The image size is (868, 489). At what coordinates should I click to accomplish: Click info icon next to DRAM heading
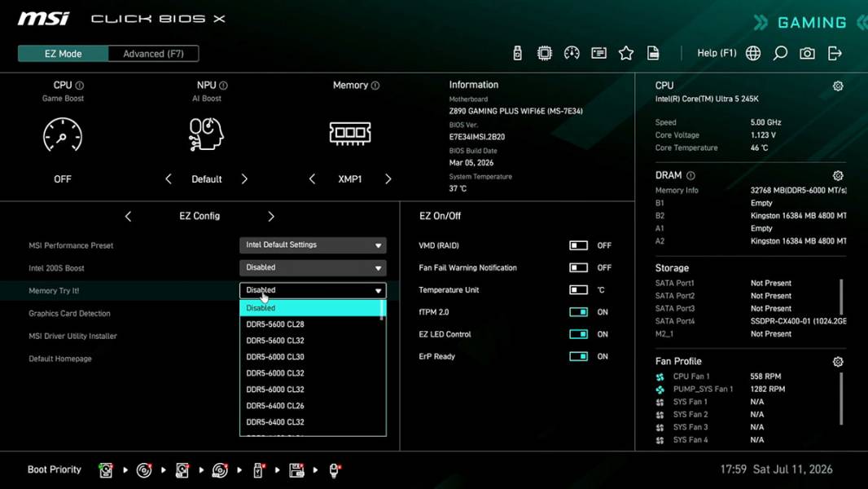click(690, 175)
